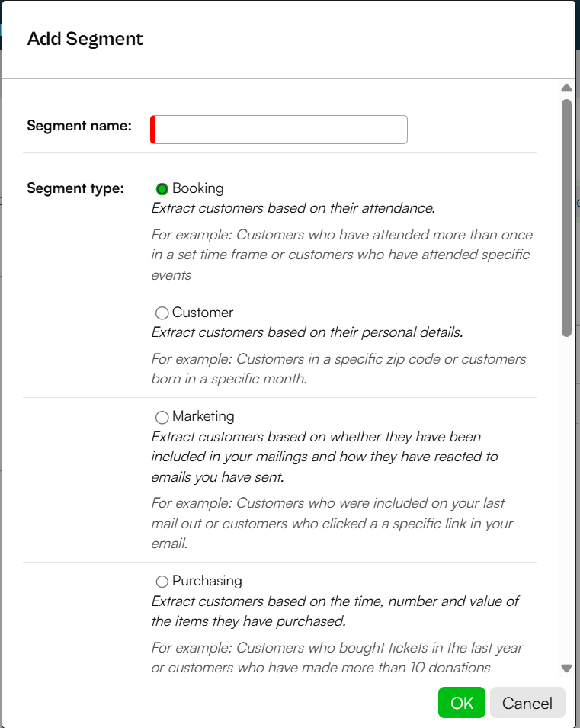Click the Cancel button
Screen dimensions: 580x728
click(x=527, y=703)
